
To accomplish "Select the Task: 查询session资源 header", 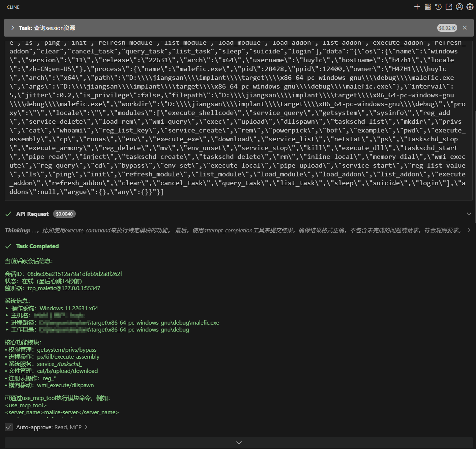I will (47, 27).
